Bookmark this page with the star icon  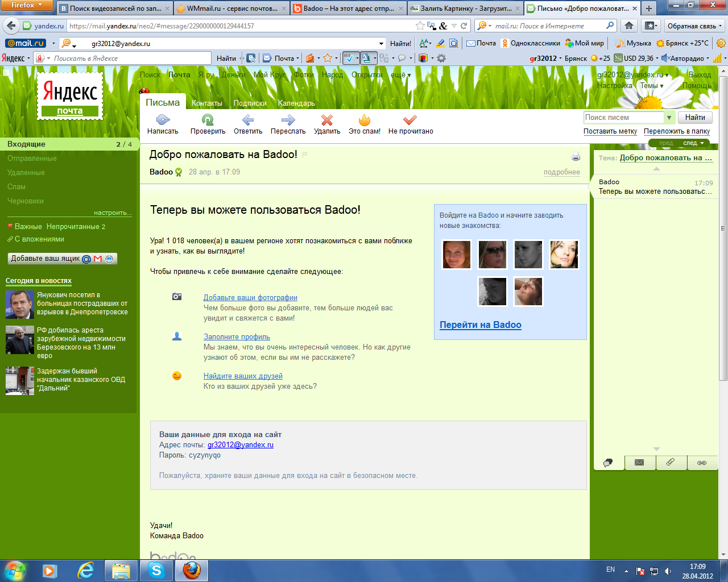(x=420, y=26)
